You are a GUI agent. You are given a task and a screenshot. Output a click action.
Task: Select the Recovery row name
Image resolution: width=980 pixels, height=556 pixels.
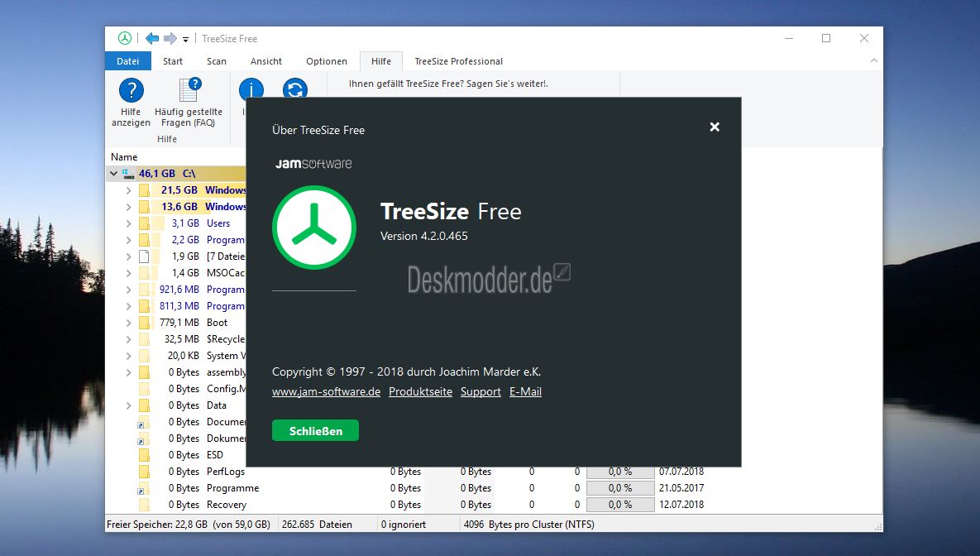(x=227, y=505)
